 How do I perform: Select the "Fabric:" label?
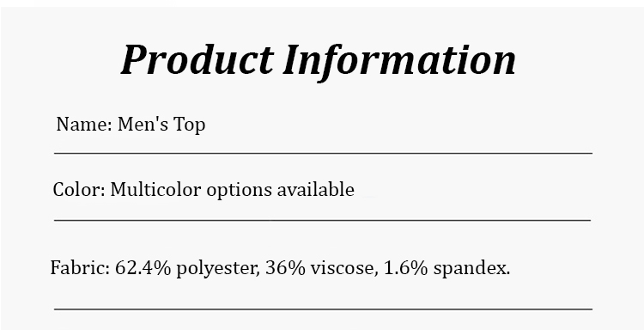tap(80, 268)
